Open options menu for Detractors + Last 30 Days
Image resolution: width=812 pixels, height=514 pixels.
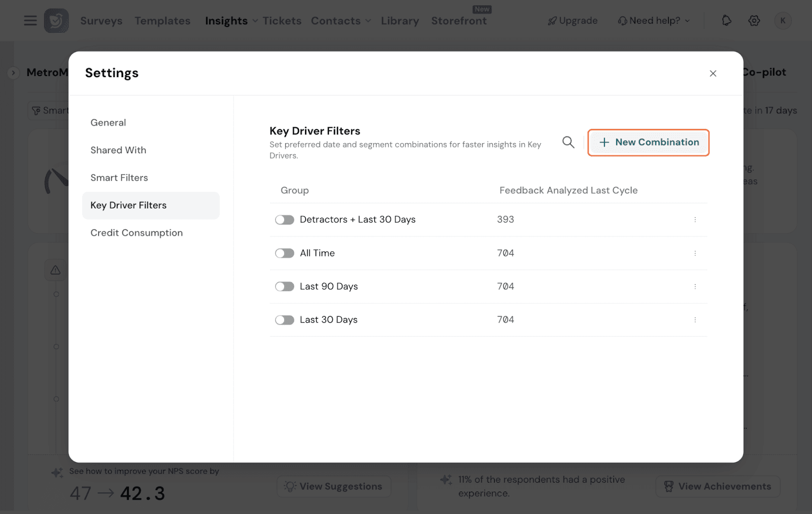[695, 220]
